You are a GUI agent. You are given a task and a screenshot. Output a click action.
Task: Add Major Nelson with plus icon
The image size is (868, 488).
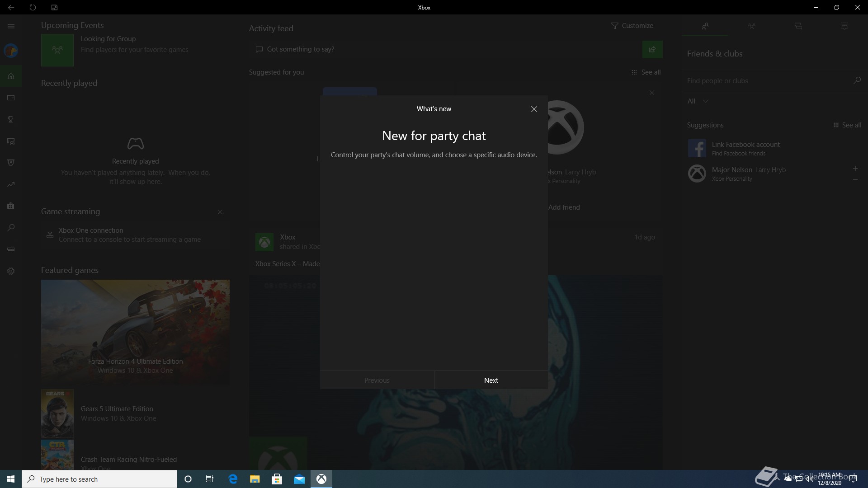[x=855, y=169]
